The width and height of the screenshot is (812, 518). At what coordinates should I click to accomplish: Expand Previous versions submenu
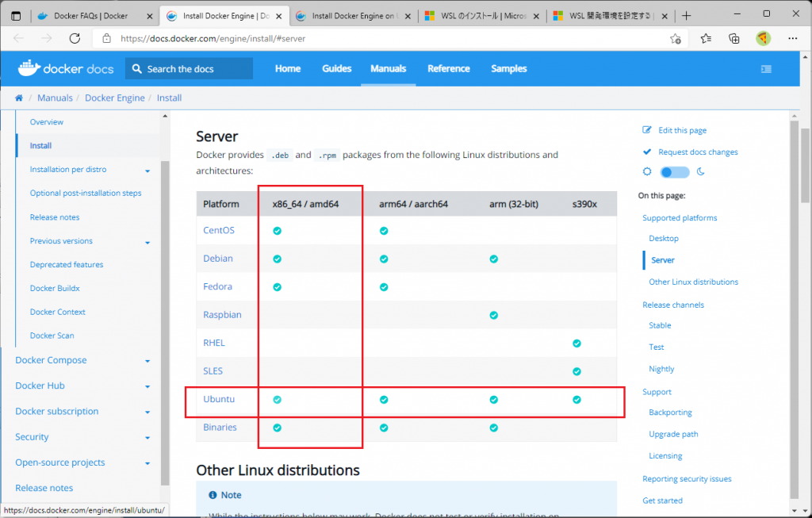[147, 243]
